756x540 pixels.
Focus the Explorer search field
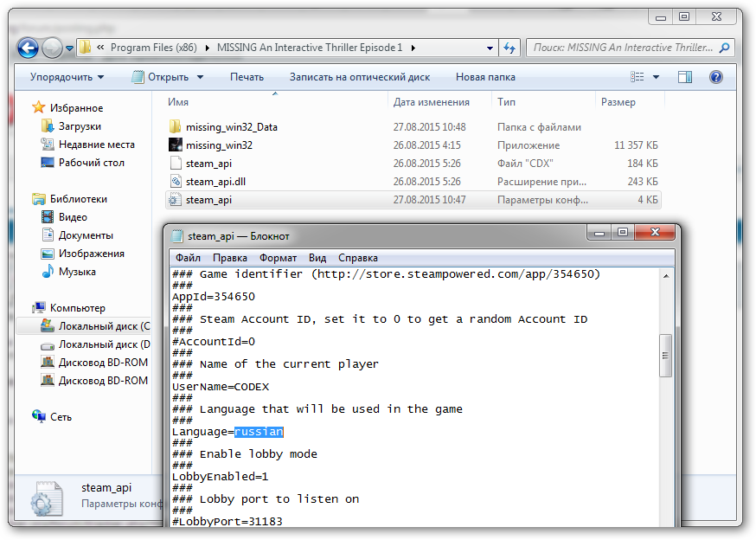(623, 48)
